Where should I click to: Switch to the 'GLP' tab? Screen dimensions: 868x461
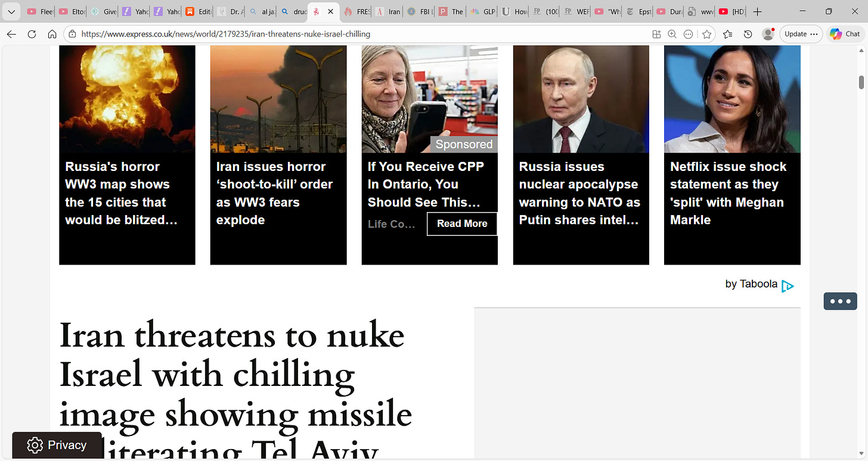pyautogui.click(x=482, y=11)
